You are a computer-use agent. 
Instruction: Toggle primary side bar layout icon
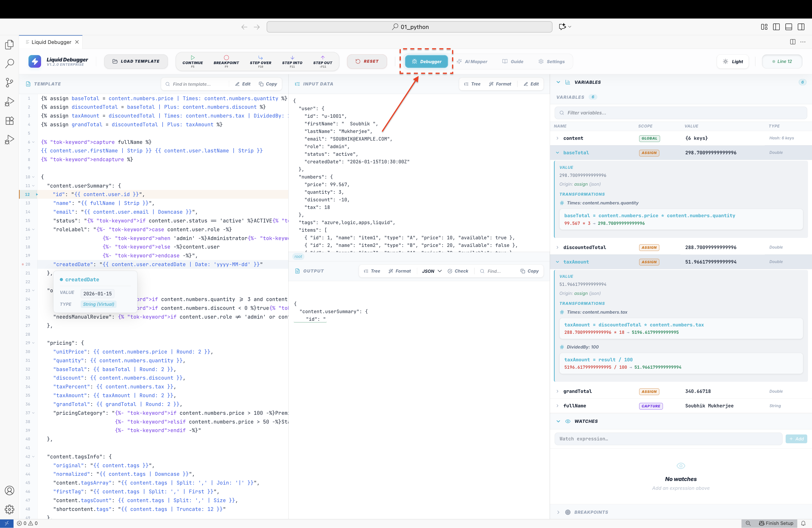pos(777,27)
